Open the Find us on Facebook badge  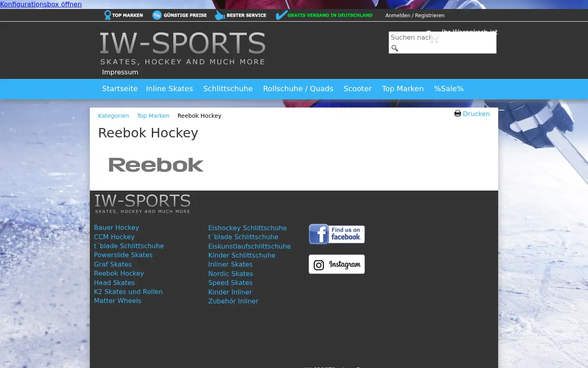click(336, 234)
